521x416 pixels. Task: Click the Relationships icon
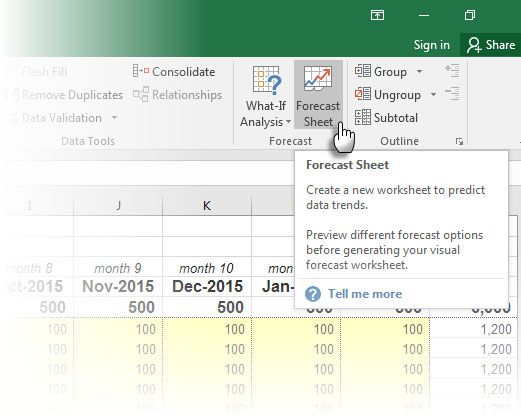click(x=141, y=94)
